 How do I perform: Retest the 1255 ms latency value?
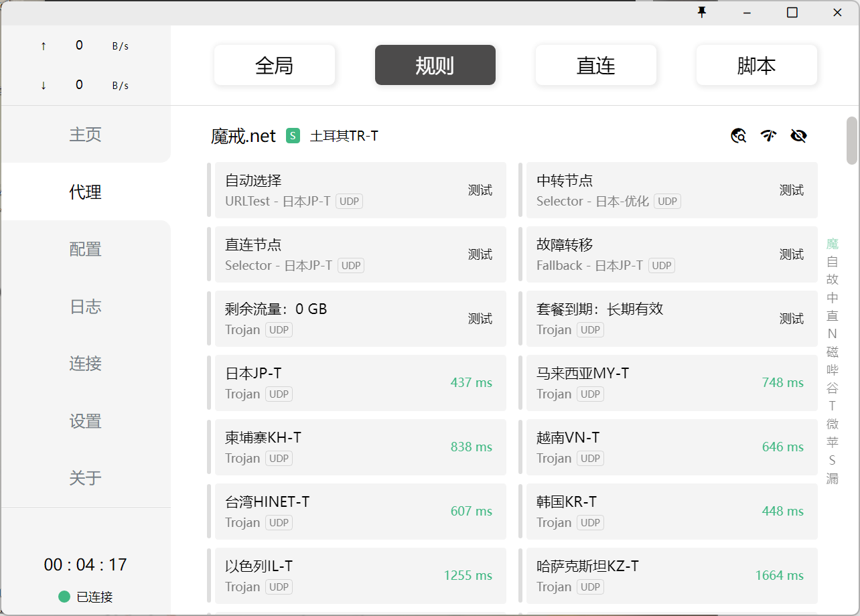468,576
